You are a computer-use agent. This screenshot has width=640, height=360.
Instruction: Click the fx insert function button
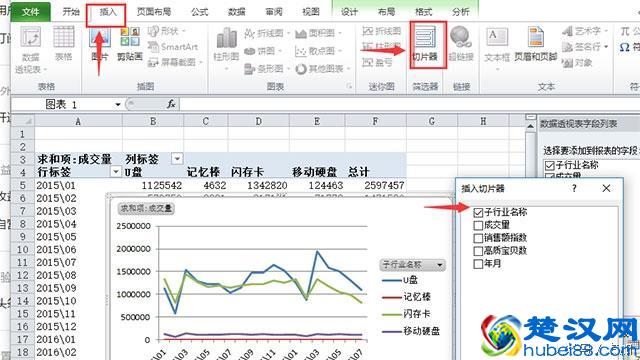(171, 104)
